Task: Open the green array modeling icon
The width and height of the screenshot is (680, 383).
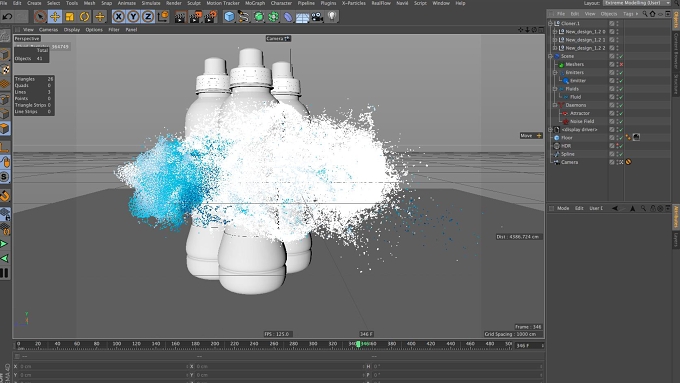Action: [x=273, y=17]
